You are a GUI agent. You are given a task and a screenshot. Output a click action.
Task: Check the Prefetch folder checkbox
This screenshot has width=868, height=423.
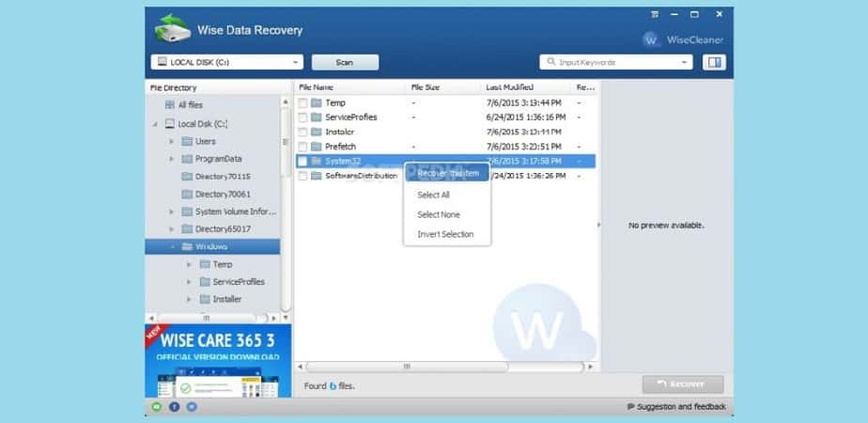tap(302, 147)
